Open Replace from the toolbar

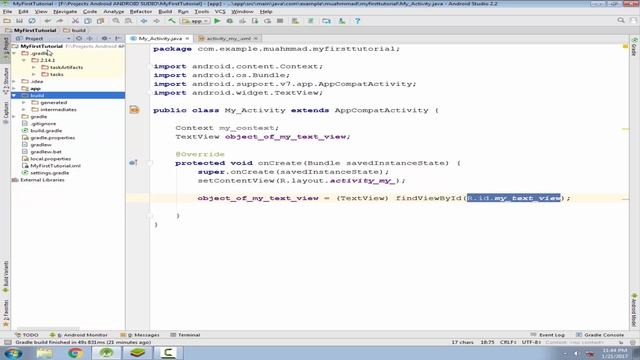coord(129,21)
